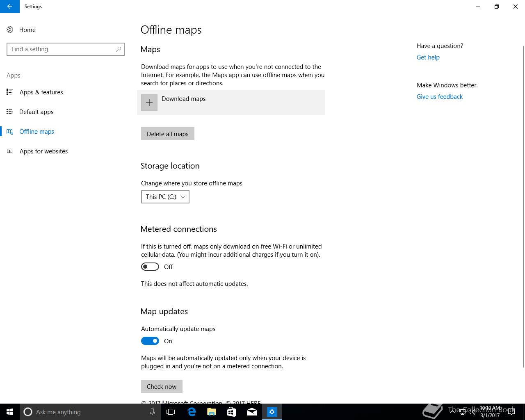Click Delete all maps button
Viewport: 525px width, 420px height.
click(x=168, y=134)
